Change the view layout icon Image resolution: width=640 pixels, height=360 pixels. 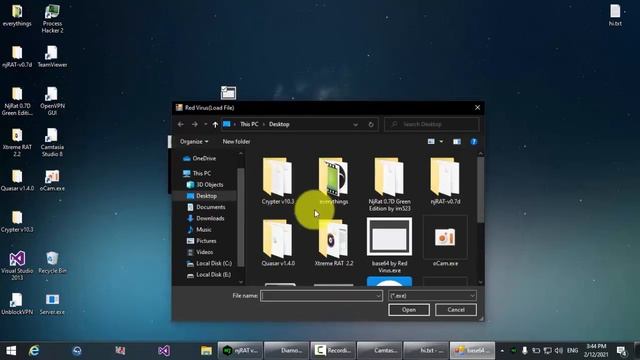pyautogui.click(x=431, y=142)
